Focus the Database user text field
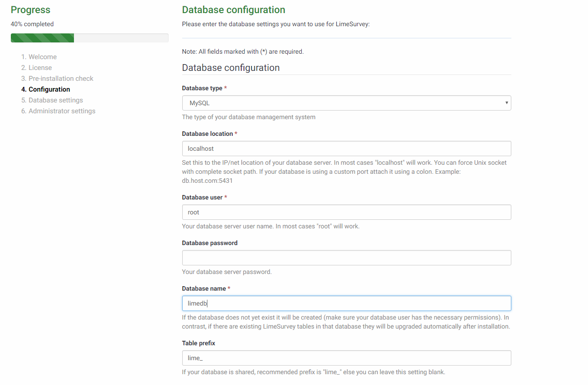The width and height of the screenshot is (588, 385). [346, 212]
